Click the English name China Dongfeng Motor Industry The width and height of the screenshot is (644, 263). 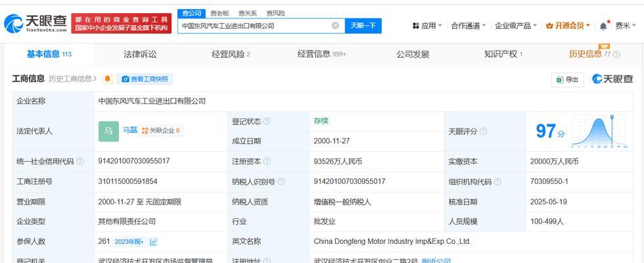coord(392,242)
